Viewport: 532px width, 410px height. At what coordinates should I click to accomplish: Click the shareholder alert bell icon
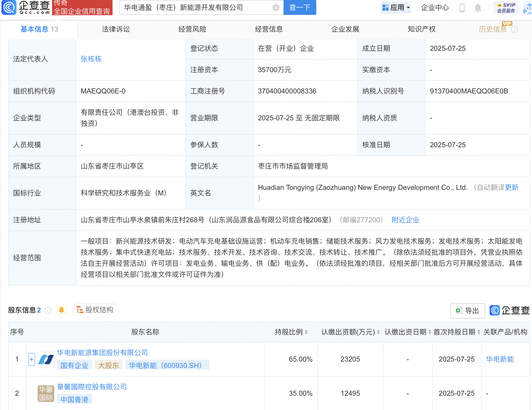tap(61, 310)
